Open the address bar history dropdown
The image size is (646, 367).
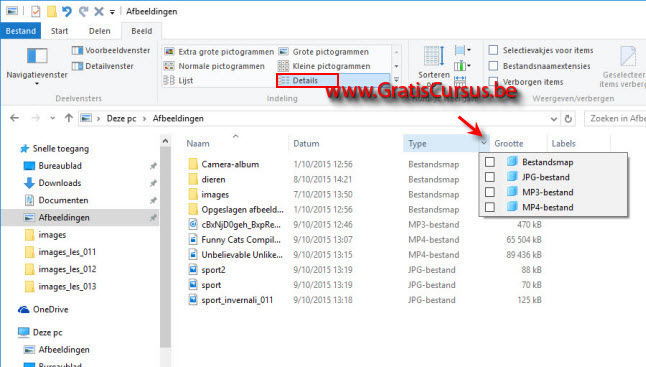pos(554,119)
